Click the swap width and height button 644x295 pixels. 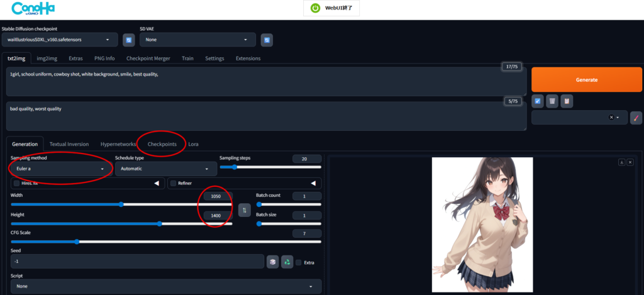244,209
